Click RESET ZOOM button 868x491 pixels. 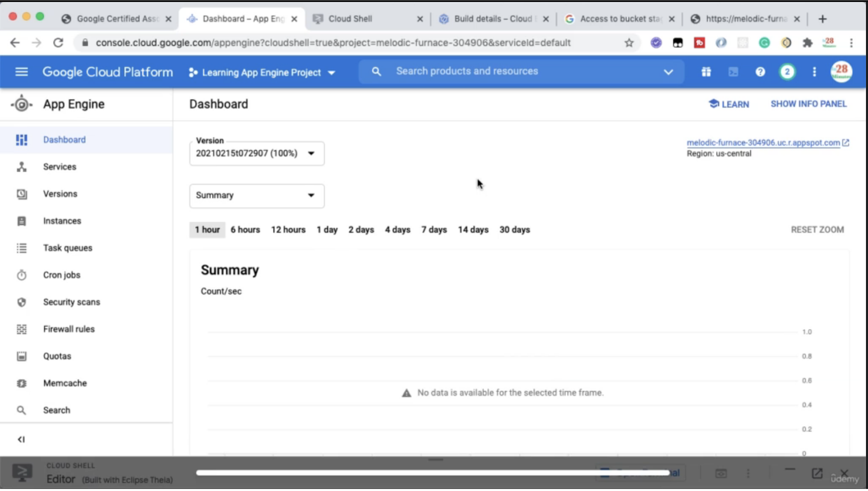[x=817, y=230]
